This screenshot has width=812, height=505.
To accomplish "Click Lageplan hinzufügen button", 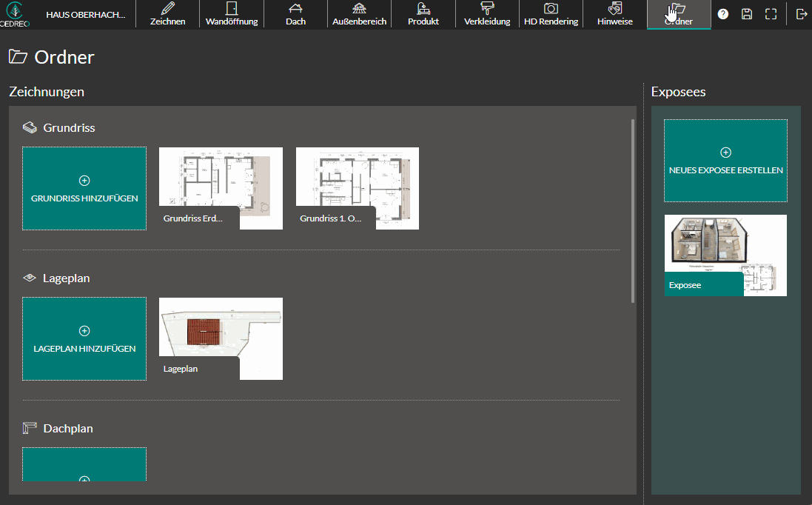I will (84, 339).
